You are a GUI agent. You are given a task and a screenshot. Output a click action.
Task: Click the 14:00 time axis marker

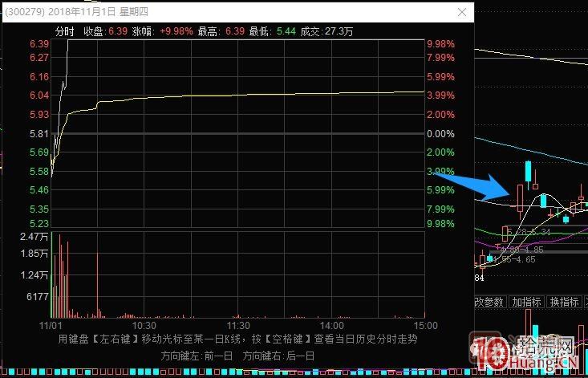(330, 327)
